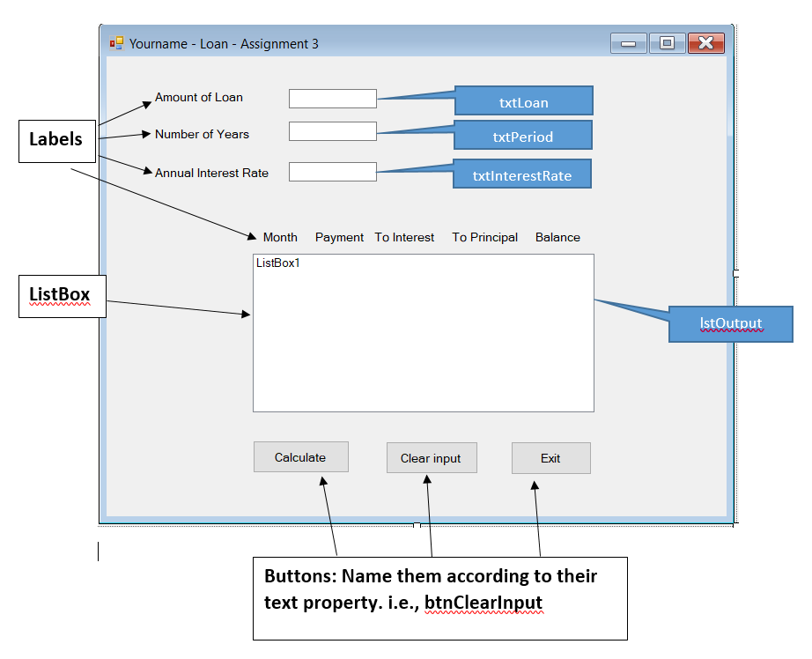Image resolution: width=812 pixels, height=659 pixels.
Task: Click the Labels annotation box
Action: click(x=56, y=140)
